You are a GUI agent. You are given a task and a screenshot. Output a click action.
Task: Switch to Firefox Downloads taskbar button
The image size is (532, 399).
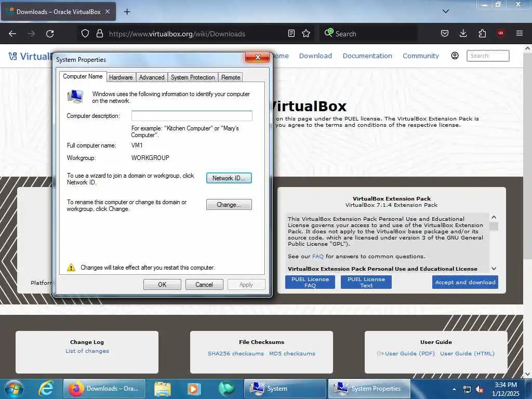point(104,389)
